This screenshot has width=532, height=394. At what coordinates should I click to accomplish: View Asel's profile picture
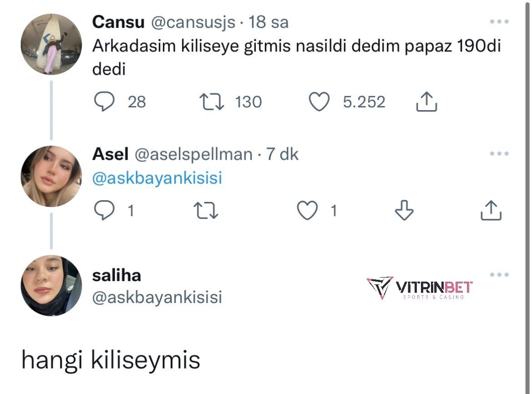pos(51,176)
